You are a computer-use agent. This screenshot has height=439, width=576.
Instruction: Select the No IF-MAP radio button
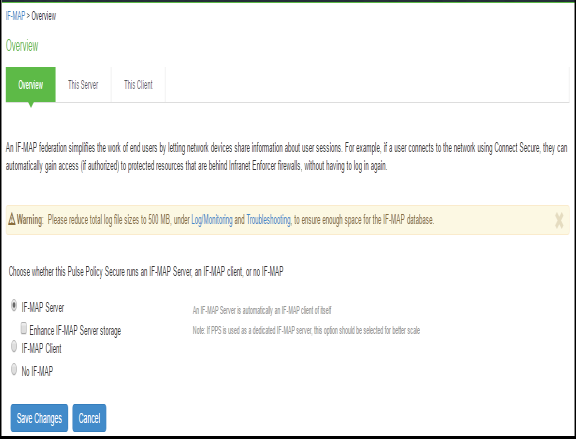(x=14, y=369)
